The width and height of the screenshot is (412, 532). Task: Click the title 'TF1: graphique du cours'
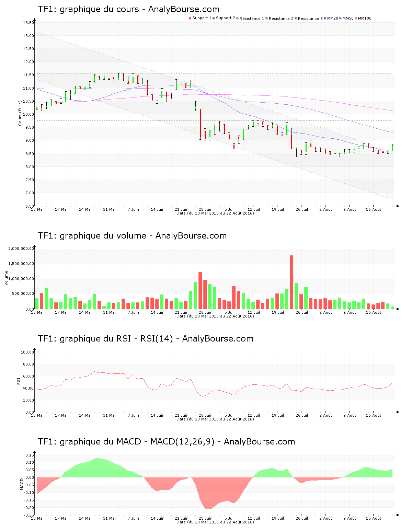pyautogui.click(x=89, y=9)
